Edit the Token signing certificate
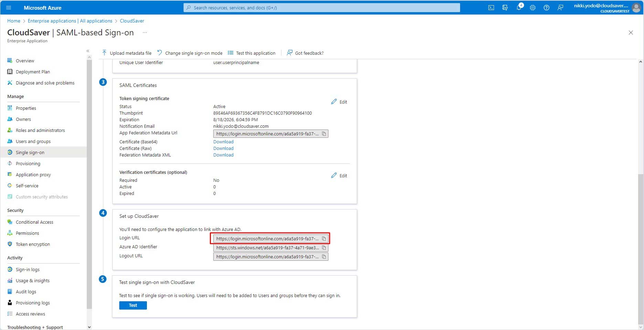The image size is (644, 330). coord(339,102)
